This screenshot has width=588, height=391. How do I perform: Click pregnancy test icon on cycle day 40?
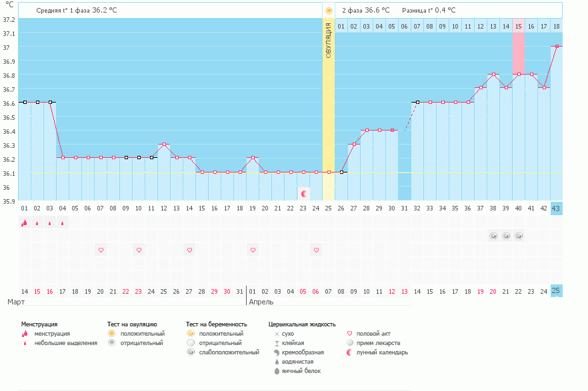coord(519,236)
